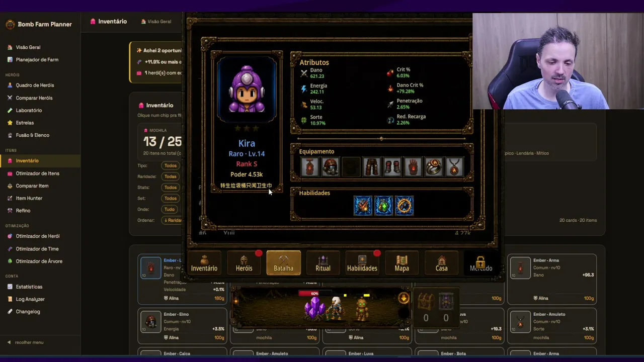Click the Changelog sidebar icon
This screenshot has height=362, width=644.
pyautogui.click(x=10, y=312)
